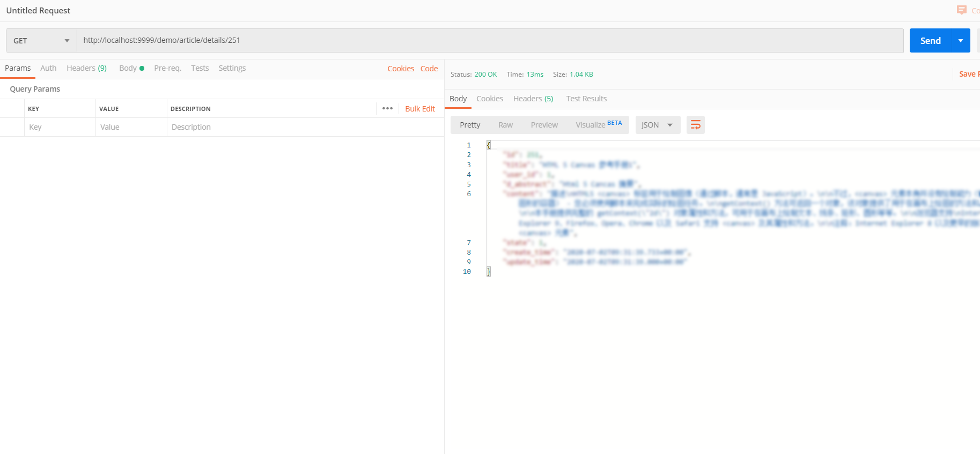The height and width of the screenshot is (454, 980).
Task: Click the Save Response button
Action: (969, 74)
